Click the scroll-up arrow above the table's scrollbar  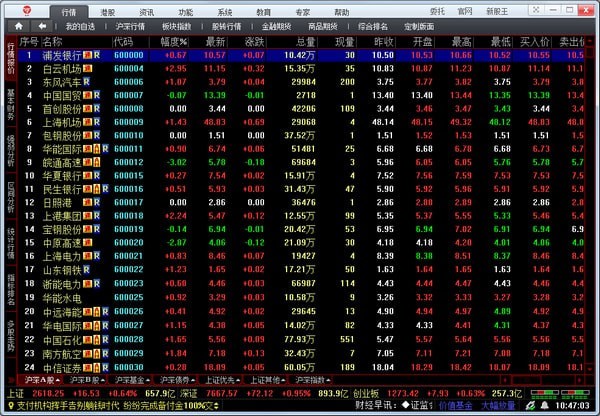pos(589,41)
